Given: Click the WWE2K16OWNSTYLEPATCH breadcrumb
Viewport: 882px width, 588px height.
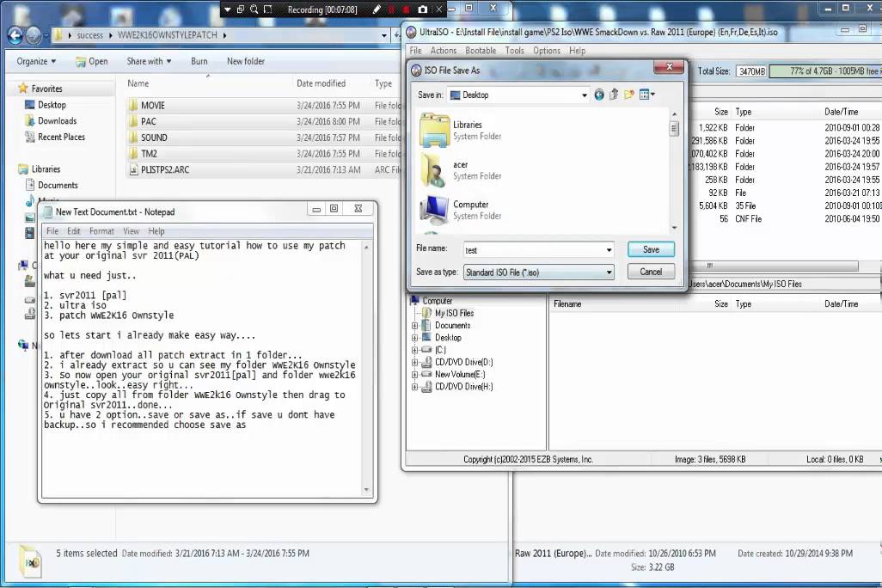Looking at the screenshot, I should pos(167,35).
